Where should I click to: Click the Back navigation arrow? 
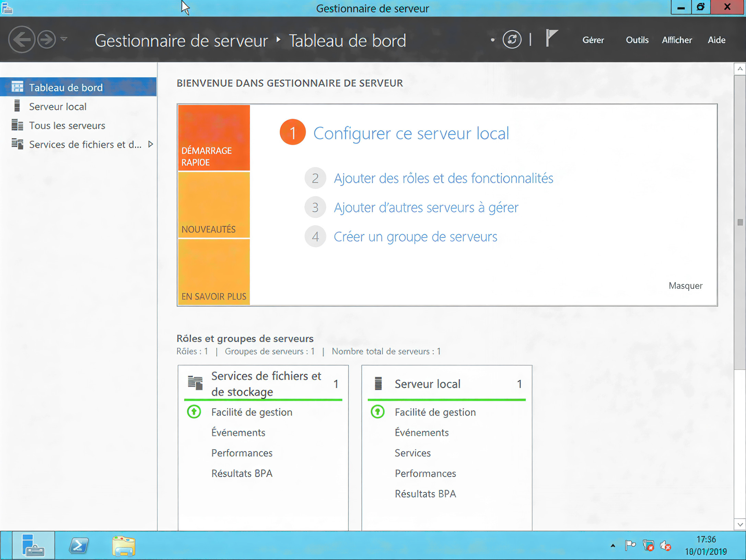point(22,39)
